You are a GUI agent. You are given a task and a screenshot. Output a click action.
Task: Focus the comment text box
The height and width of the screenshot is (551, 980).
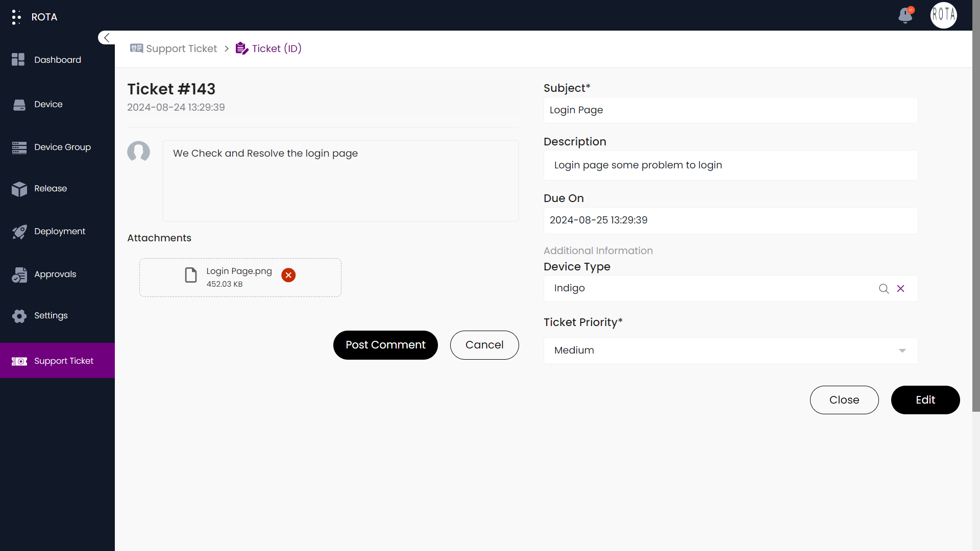pyautogui.click(x=340, y=181)
